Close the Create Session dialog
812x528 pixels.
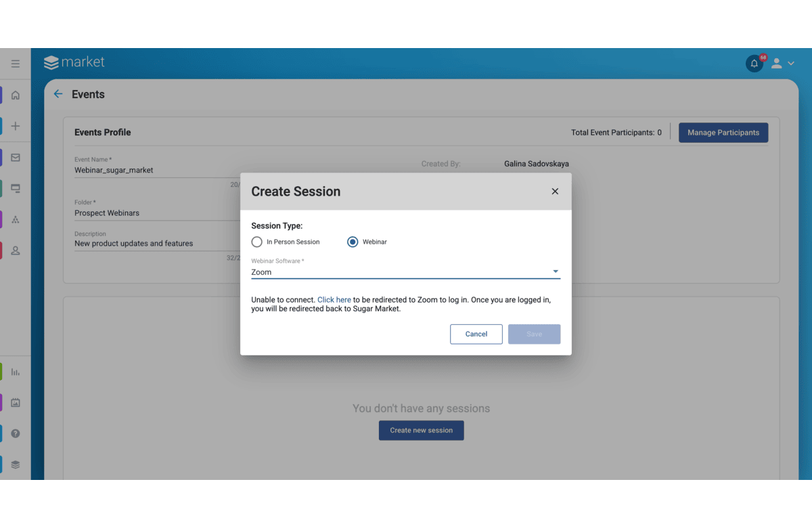(555, 192)
